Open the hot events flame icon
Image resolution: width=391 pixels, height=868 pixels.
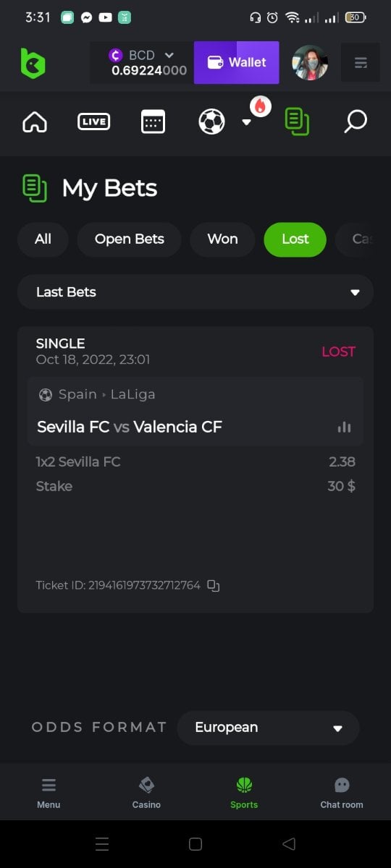pyautogui.click(x=260, y=106)
